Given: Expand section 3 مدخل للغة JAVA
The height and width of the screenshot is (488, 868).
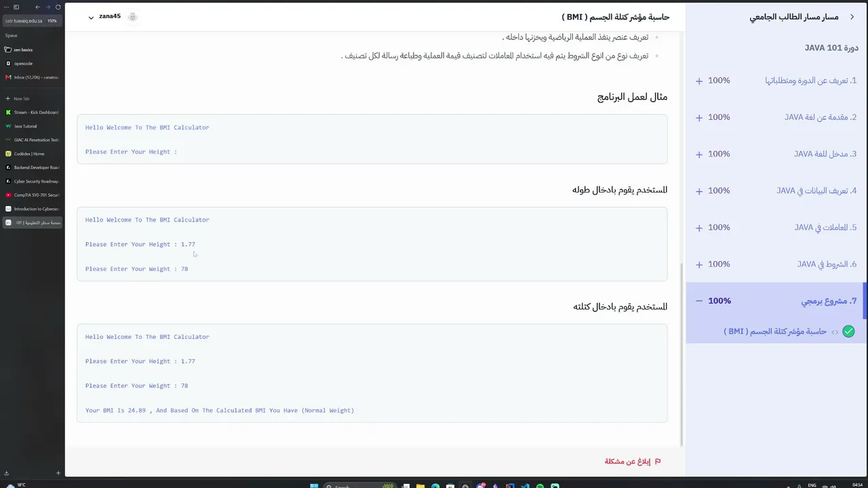Looking at the screenshot, I should click(699, 154).
